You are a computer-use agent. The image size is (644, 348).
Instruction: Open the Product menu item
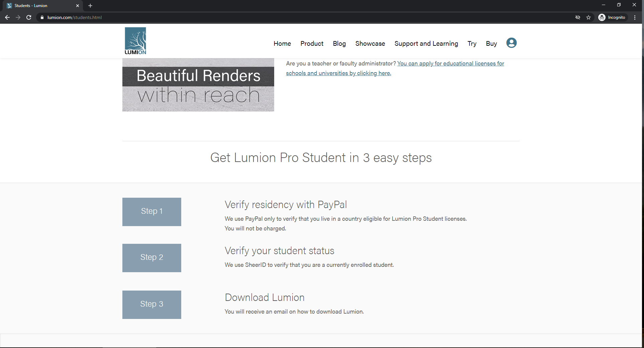point(312,43)
